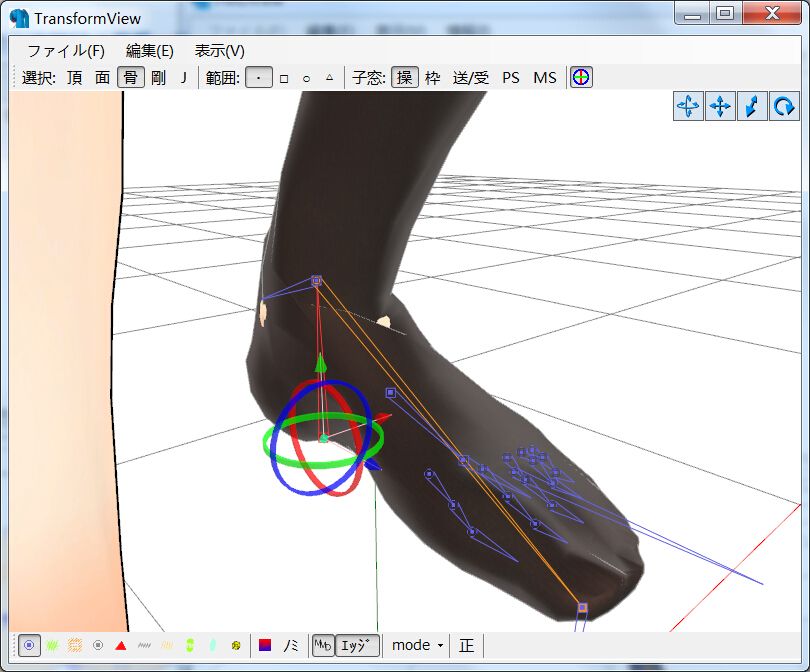Image resolution: width=810 pixels, height=672 pixels.
Task: Click the 正 button in bottom toolbar
Action: pos(467,646)
